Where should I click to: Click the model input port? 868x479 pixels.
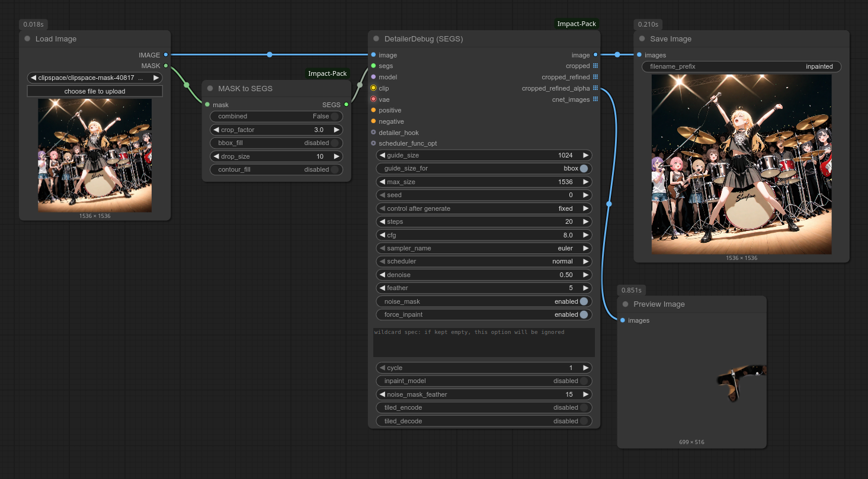point(373,77)
